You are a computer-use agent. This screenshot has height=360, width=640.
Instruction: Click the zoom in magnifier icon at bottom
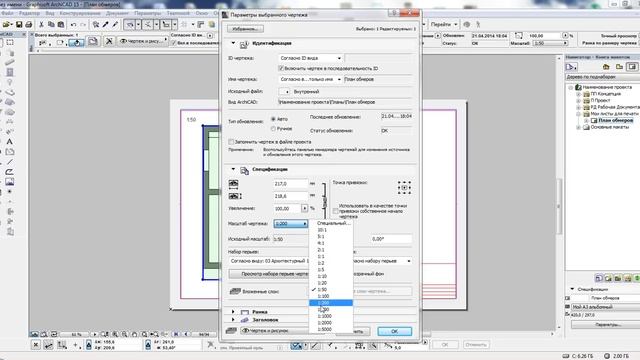pos(116,334)
